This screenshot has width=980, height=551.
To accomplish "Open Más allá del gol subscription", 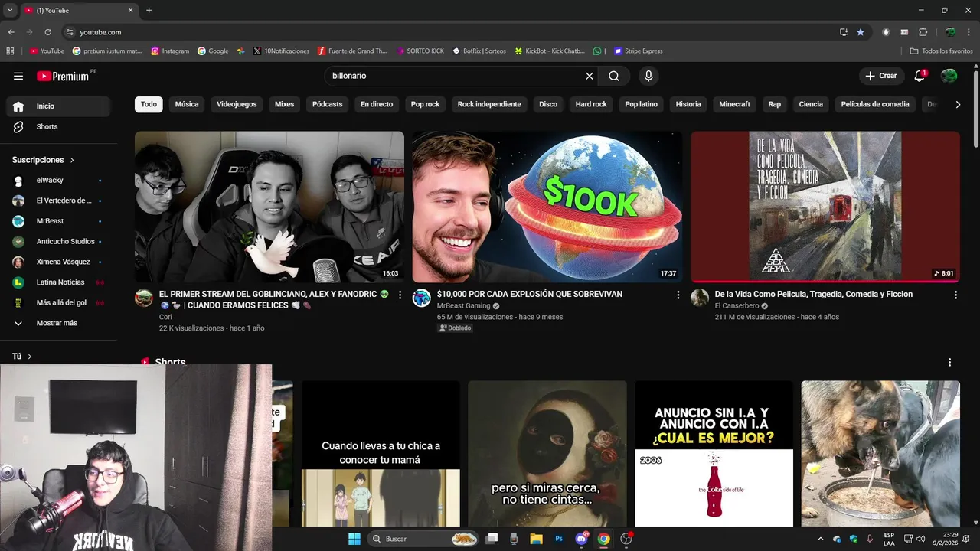I will pyautogui.click(x=58, y=303).
